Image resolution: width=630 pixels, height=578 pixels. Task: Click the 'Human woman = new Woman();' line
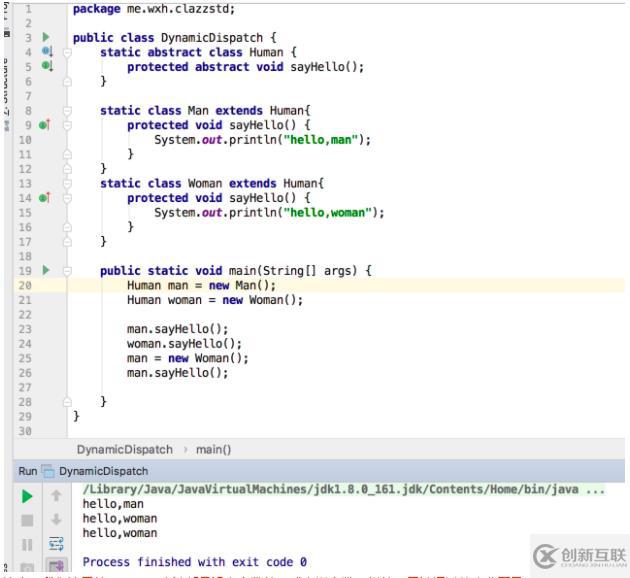point(215,300)
